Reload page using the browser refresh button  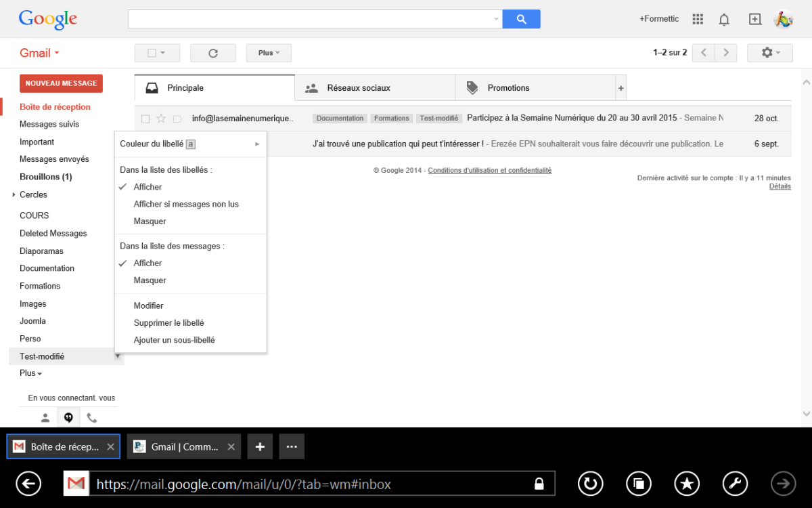point(591,484)
